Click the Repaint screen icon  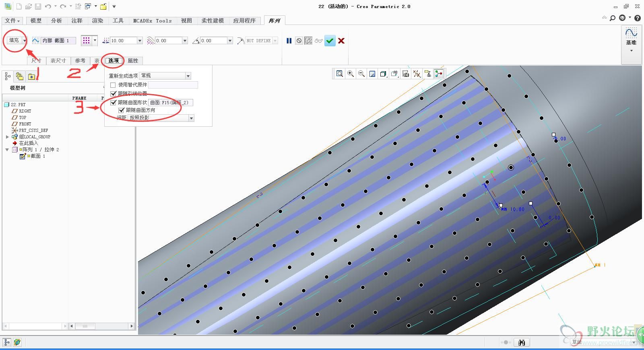372,74
